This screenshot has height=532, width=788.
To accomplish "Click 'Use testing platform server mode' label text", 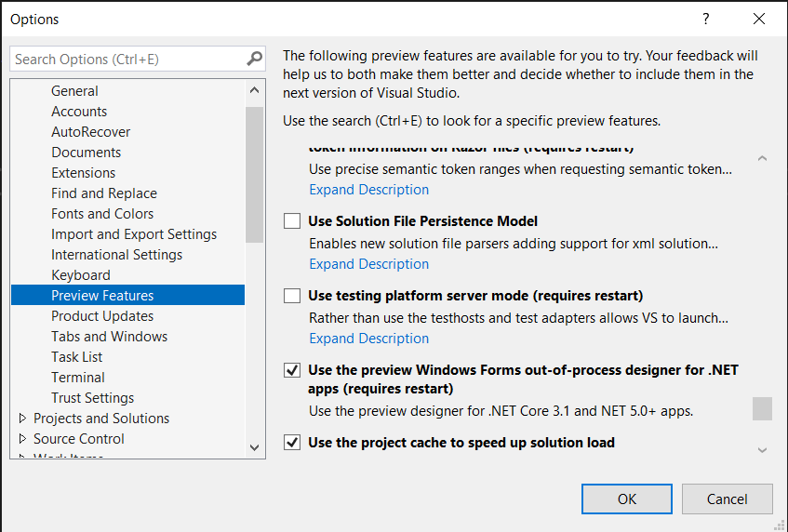I will pos(475,296).
